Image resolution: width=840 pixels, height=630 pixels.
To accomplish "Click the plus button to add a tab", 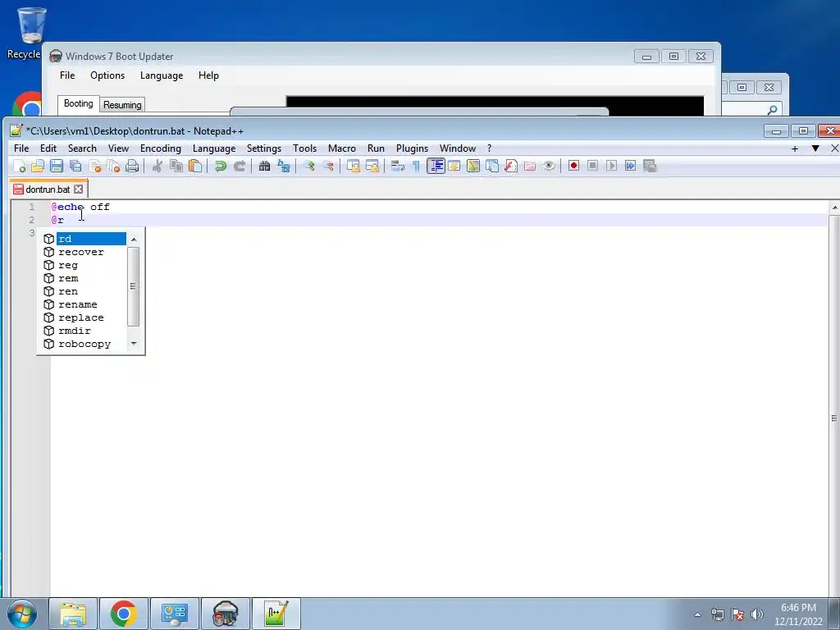I will coord(794,148).
